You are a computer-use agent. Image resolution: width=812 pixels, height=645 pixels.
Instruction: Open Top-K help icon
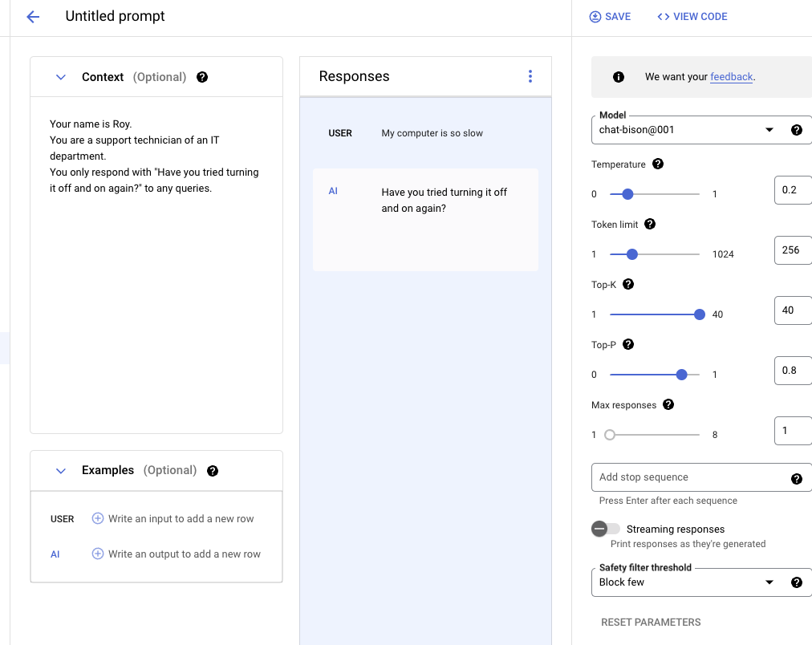click(628, 284)
